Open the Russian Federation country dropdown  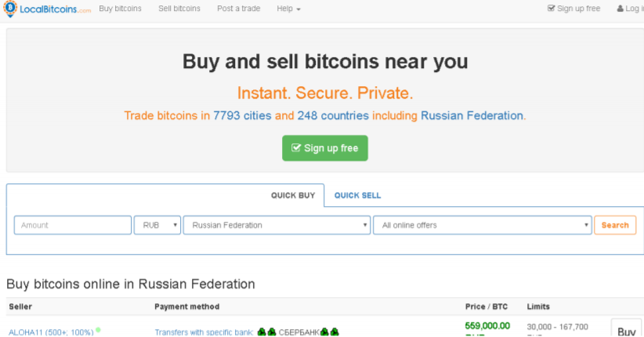click(277, 225)
